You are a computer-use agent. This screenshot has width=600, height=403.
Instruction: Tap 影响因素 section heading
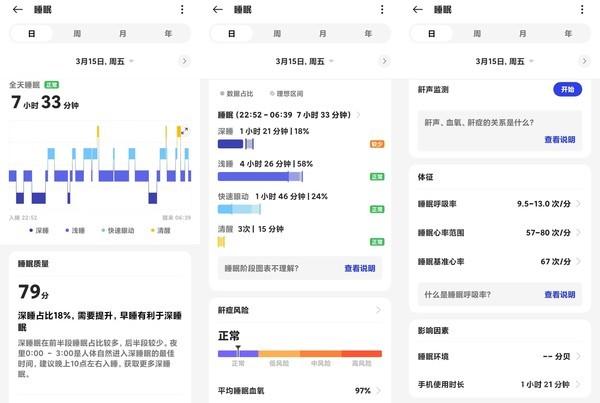tap(433, 330)
